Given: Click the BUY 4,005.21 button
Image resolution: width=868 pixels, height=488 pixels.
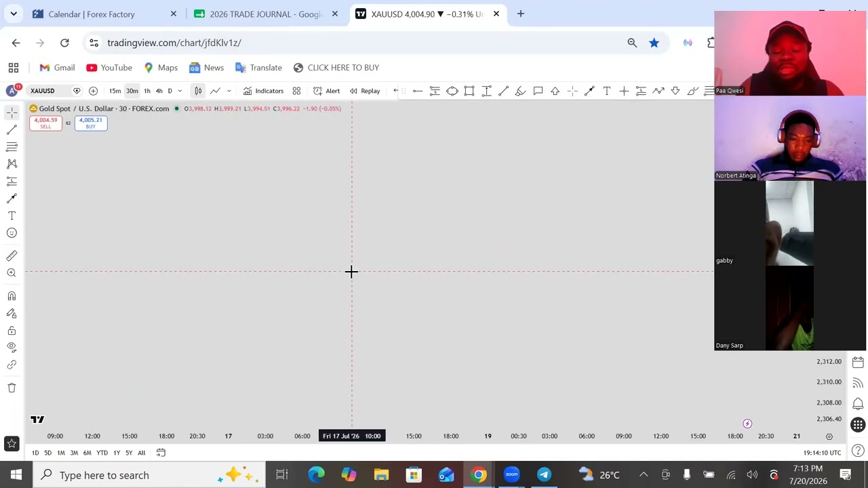Looking at the screenshot, I should tap(90, 123).
